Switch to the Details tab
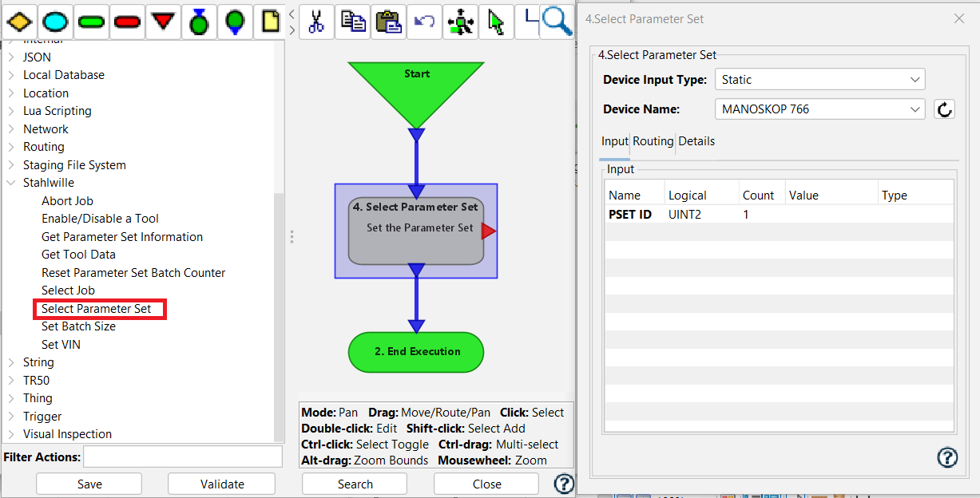Image resolution: width=980 pixels, height=498 pixels. tap(696, 141)
